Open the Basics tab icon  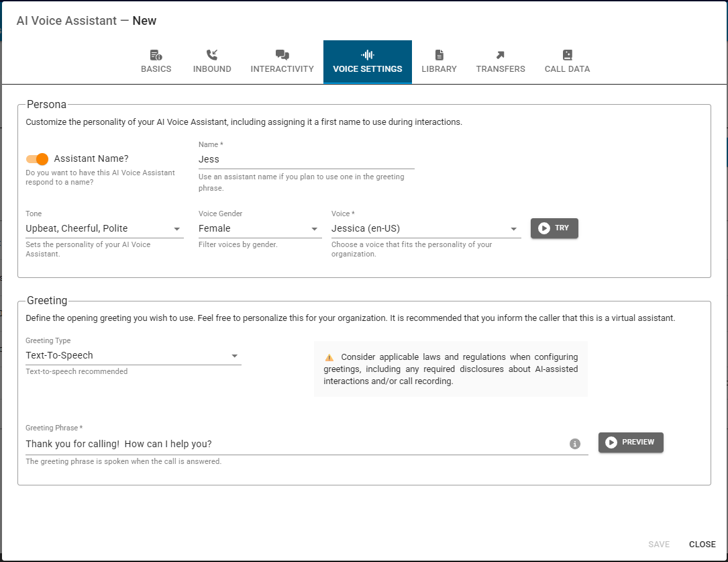tap(156, 54)
